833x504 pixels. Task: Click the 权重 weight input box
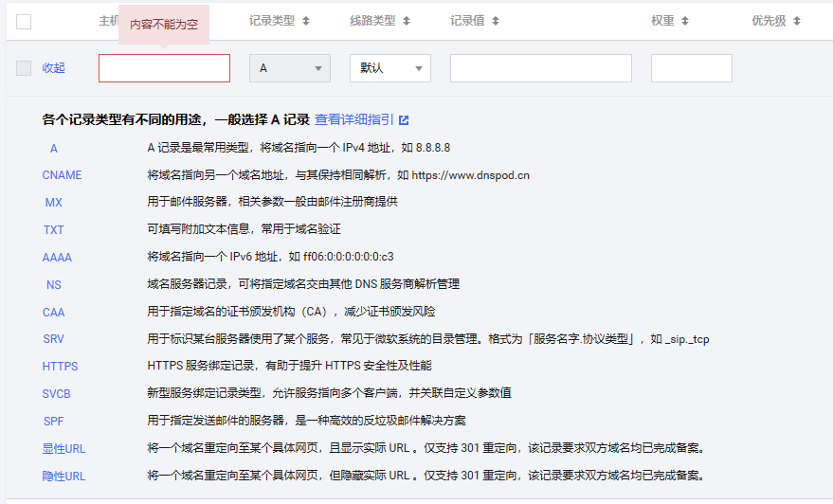click(691, 68)
